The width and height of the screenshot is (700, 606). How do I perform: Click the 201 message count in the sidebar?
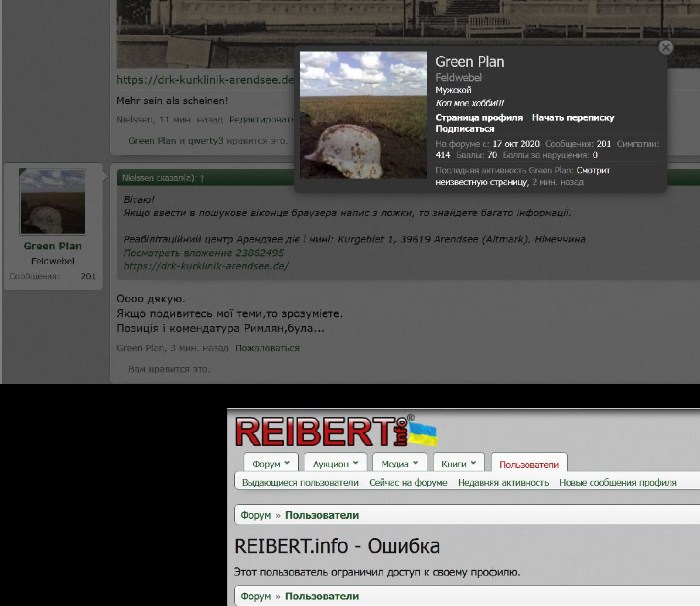pyautogui.click(x=88, y=276)
